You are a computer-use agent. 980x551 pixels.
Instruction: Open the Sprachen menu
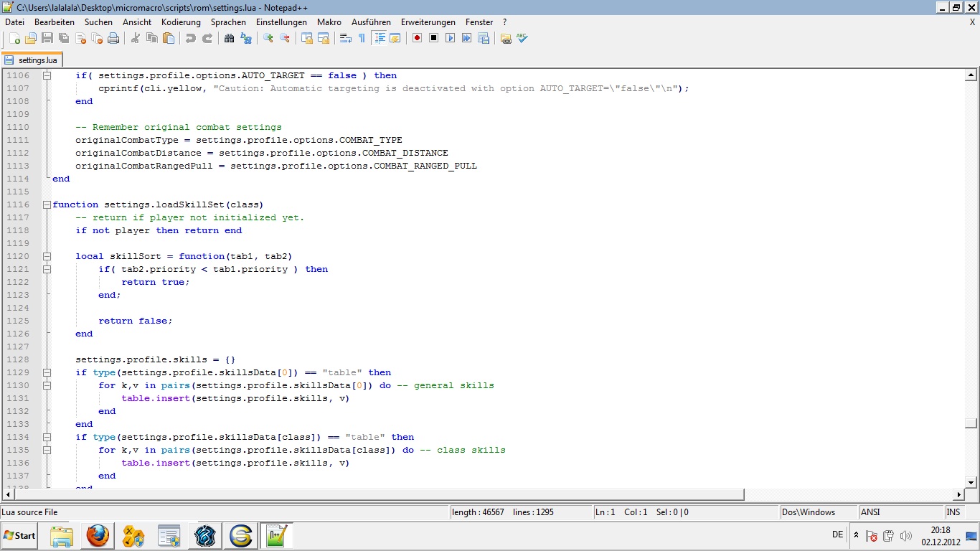pos(228,22)
